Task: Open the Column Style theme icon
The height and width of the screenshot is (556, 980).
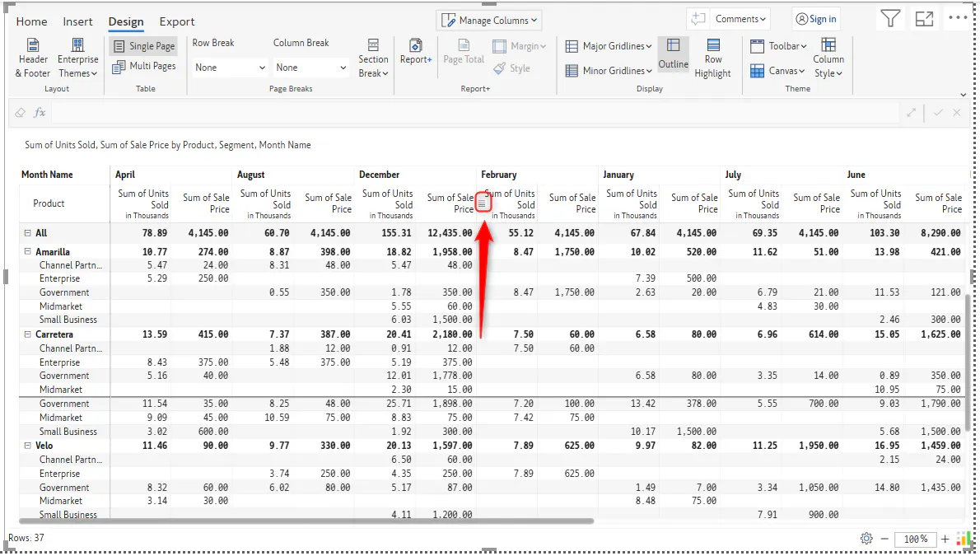Action: click(828, 45)
